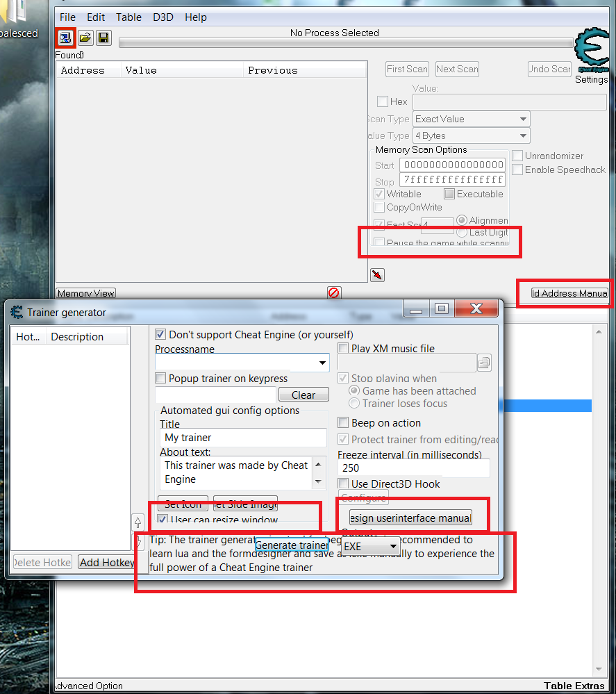Click the Freeze interval field
Viewport: 616px width, 694px height.
414,468
